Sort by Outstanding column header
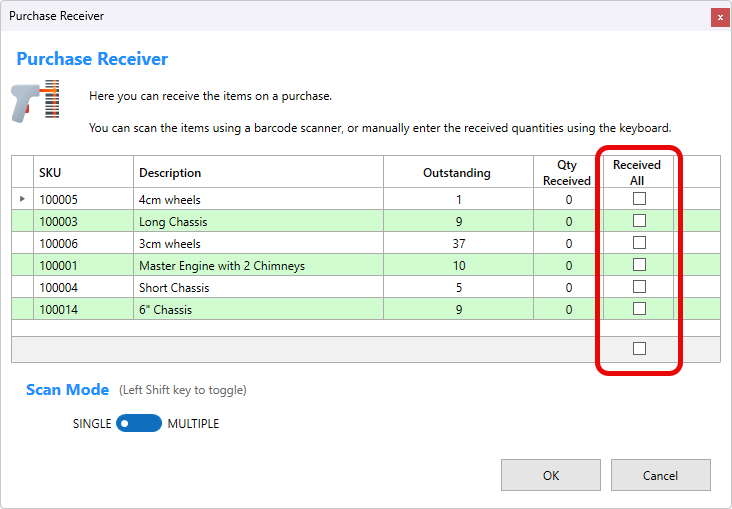The image size is (732, 509). [457, 172]
